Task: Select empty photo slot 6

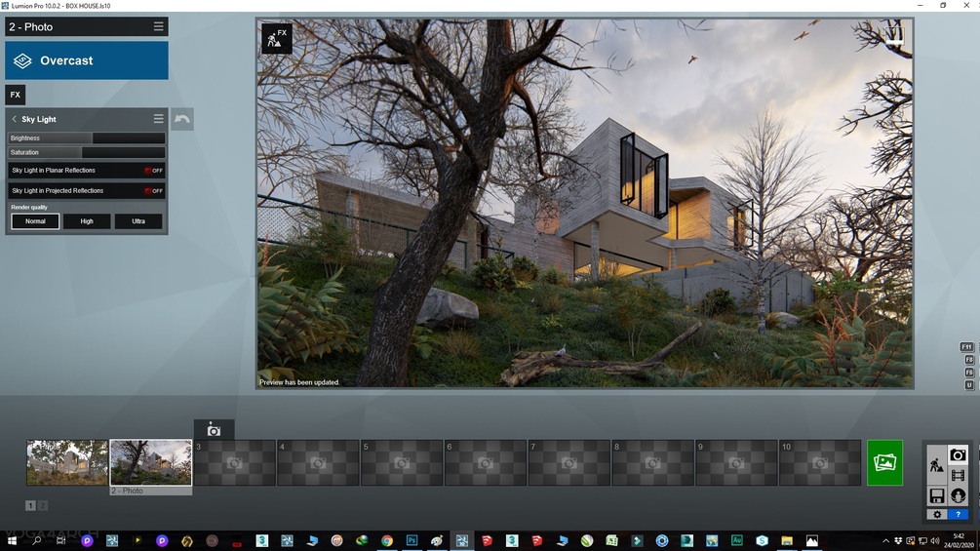Action: [486, 463]
